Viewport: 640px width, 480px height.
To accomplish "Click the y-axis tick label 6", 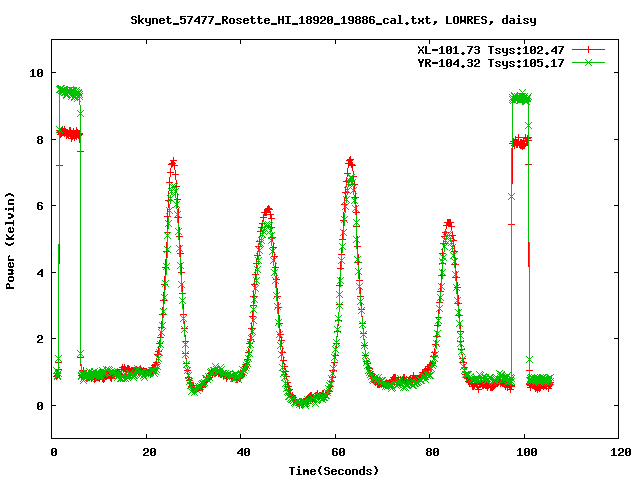I will (40, 206).
